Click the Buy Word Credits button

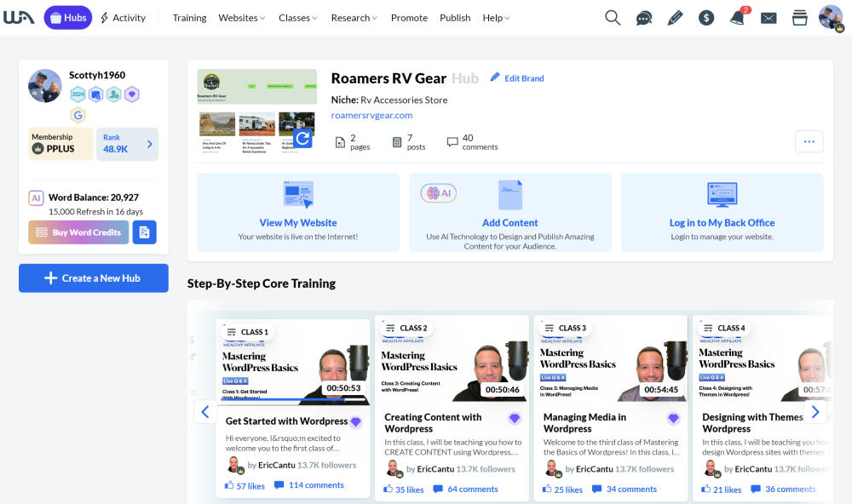coord(78,232)
